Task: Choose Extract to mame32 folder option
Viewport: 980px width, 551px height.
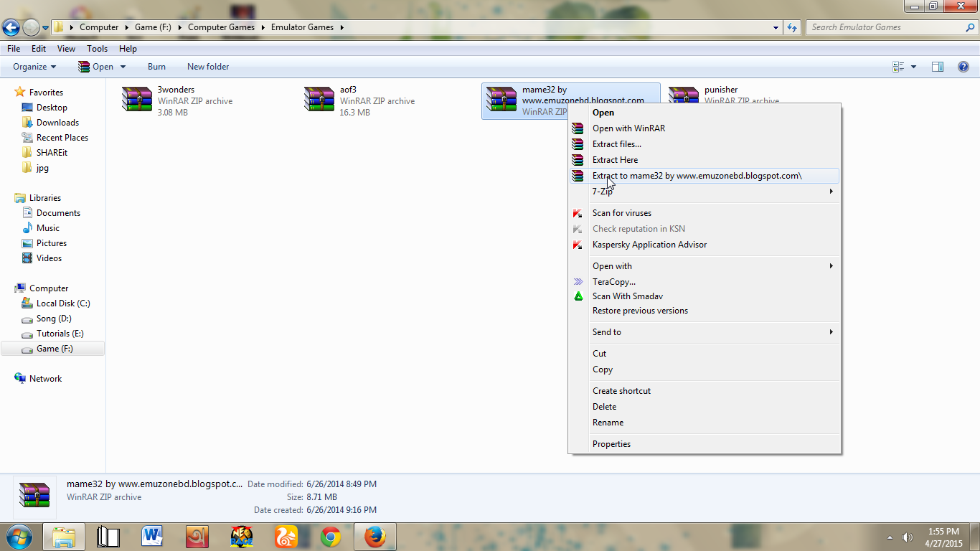Action: [x=705, y=176]
